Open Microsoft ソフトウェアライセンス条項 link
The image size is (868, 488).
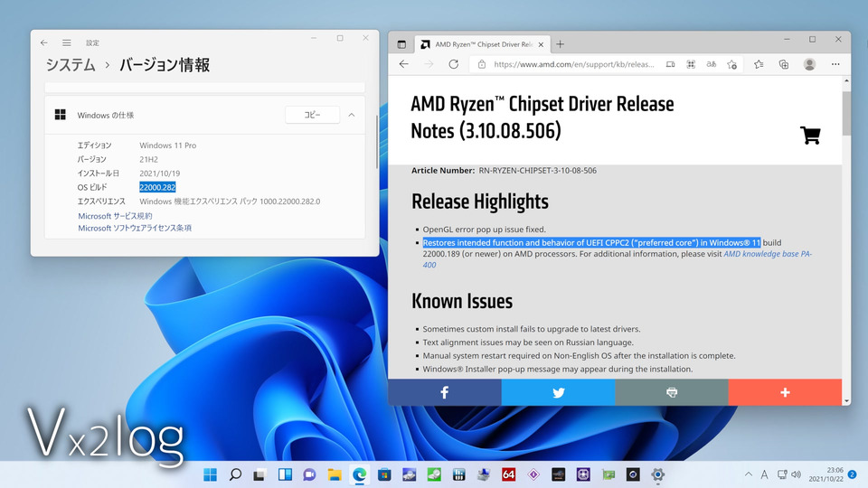[x=135, y=228]
